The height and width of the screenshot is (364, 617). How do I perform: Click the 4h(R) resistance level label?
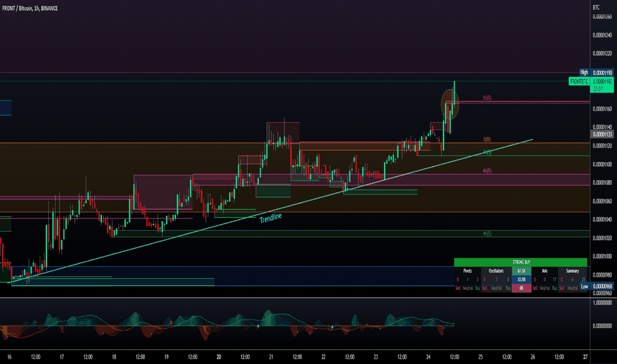click(x=487, y=171)
